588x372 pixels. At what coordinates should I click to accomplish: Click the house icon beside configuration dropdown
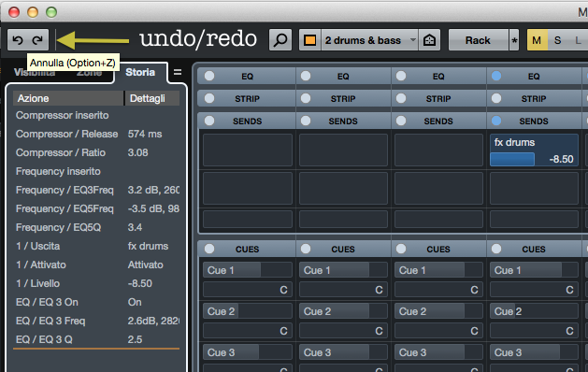[x=429, y=40]
